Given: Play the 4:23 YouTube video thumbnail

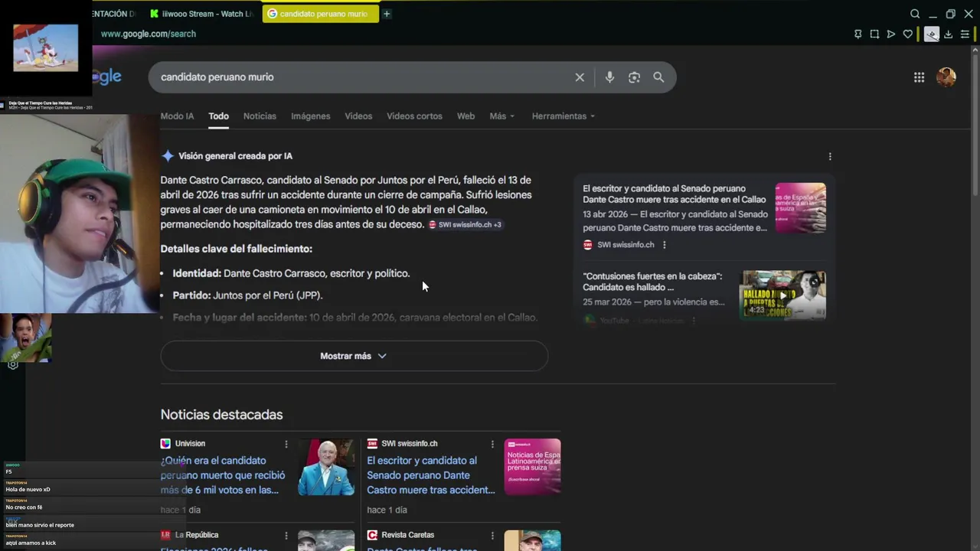Looking at the screenshot, I should click(x=782, y=295).
